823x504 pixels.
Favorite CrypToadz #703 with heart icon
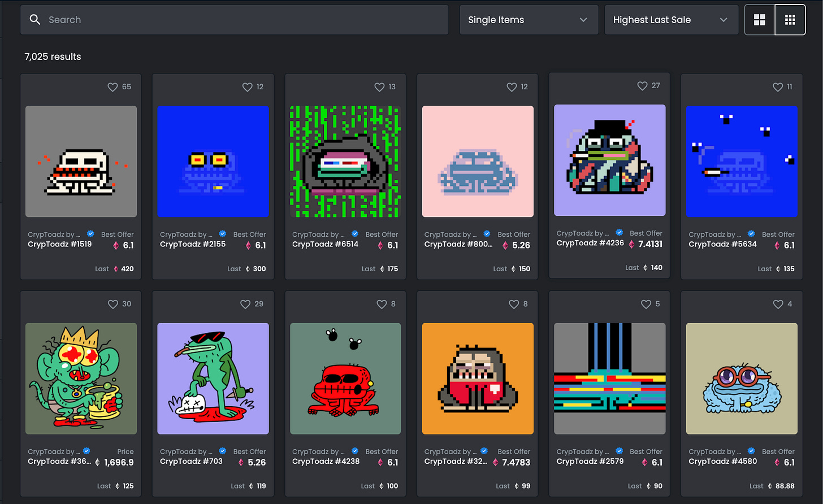coord(245,304)
